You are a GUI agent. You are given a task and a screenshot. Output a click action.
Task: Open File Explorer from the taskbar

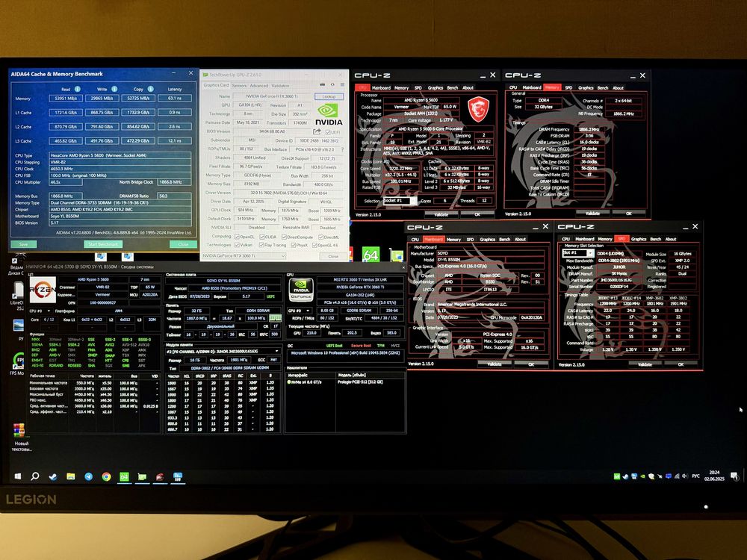pos(70,476)
